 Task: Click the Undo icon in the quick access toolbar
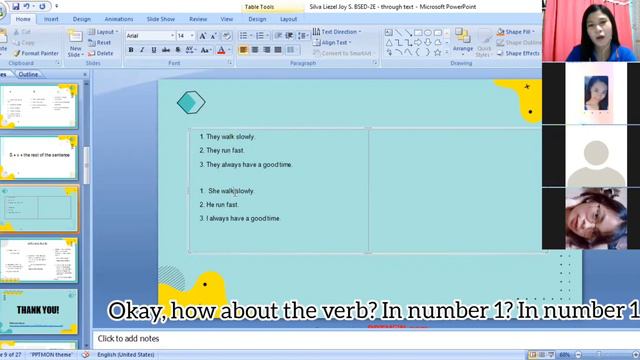[x=27, y=6]
